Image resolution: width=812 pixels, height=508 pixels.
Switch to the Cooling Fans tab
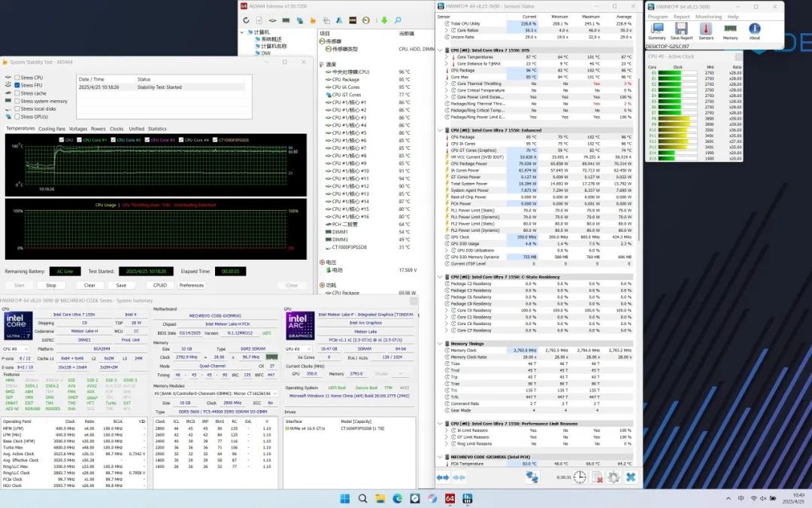[x=52, y=129]
